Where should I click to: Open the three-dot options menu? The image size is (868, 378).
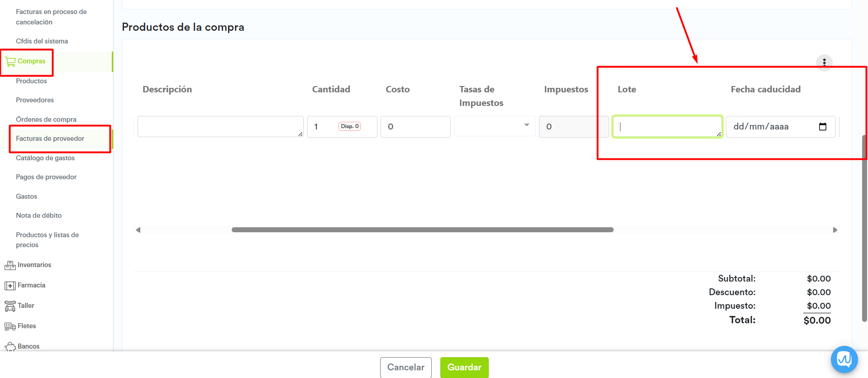(x=824, y=62)
